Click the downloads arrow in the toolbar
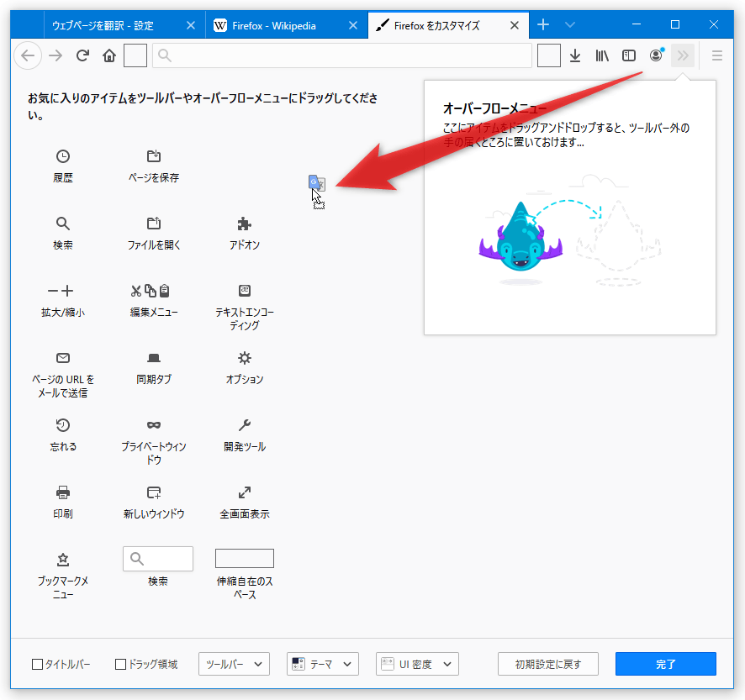This screenshot has height=700, width=745. click(x=575, y=55)
